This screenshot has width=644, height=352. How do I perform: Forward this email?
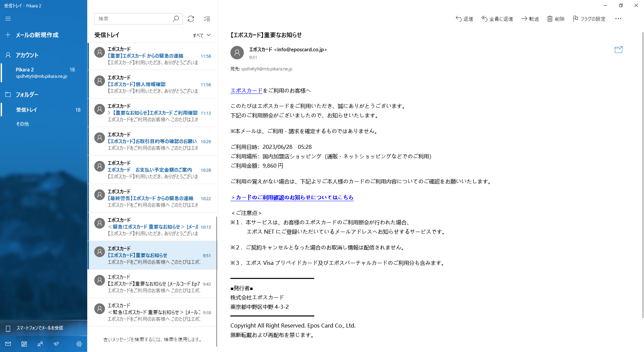pyautogui.click(x=530, y=19)
